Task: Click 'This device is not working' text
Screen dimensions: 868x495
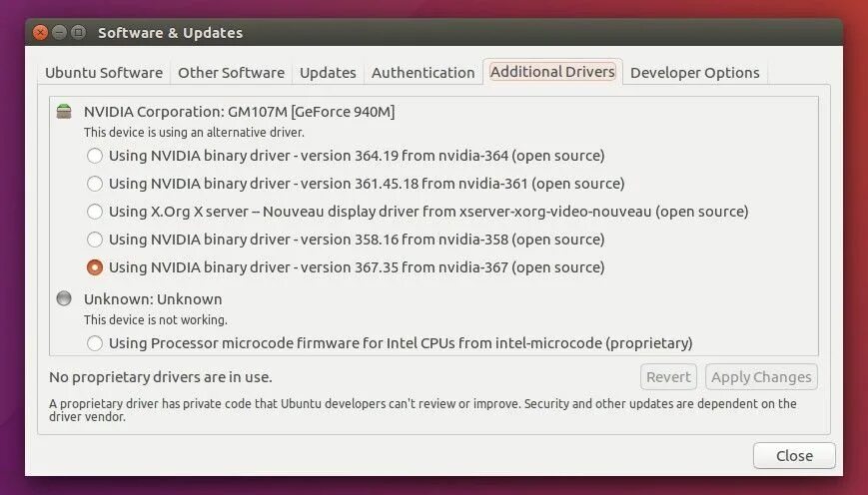Action: (x=156, y=320)
